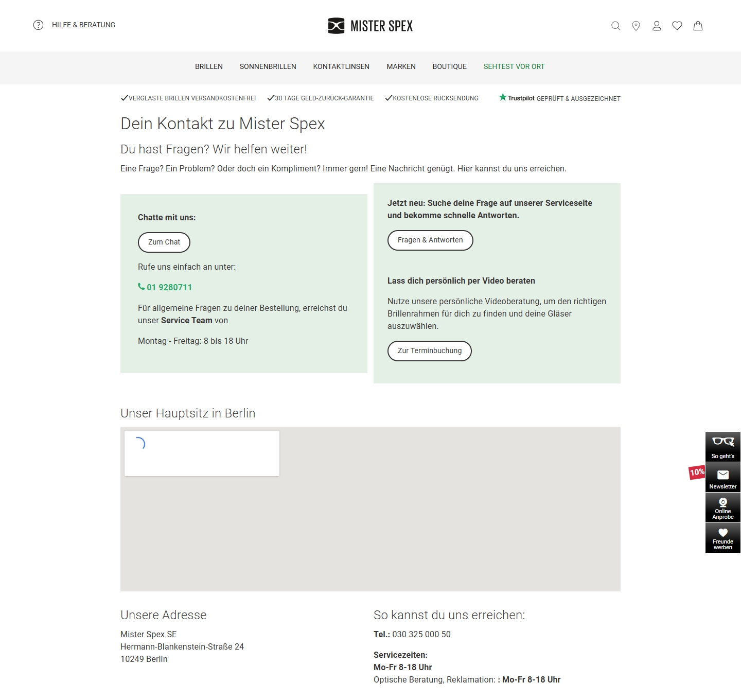Click the loading map info card
The image size is (741, 700).
202,453
